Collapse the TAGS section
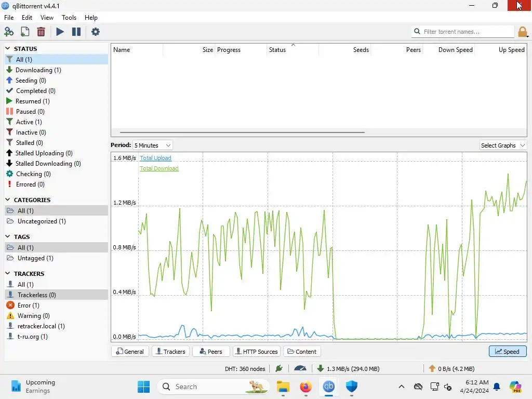The height and width of the screenshot is (399, 532). pyautogui.click(x=8, y=236)
